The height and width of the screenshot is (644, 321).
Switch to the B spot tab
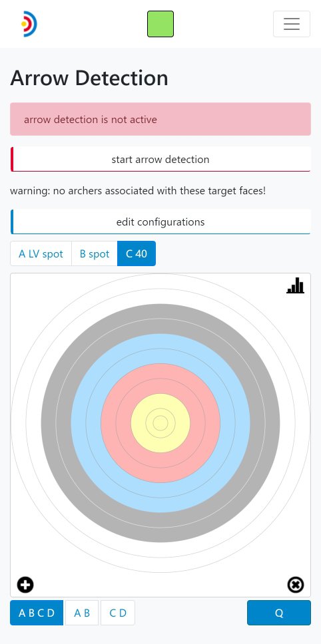pyautogui.click(x=95, y=253)
